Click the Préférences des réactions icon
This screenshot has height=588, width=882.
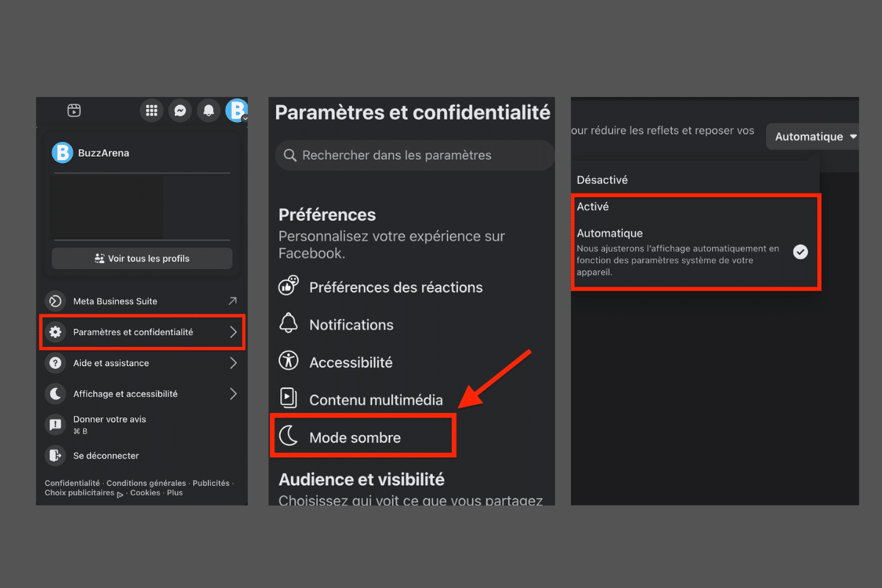click(289, 286)
